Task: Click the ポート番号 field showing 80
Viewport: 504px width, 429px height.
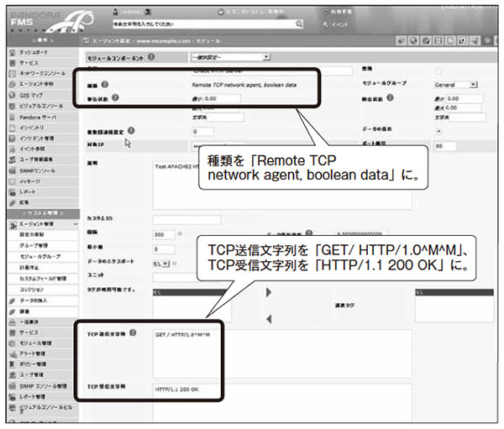Action: point(445,146)
